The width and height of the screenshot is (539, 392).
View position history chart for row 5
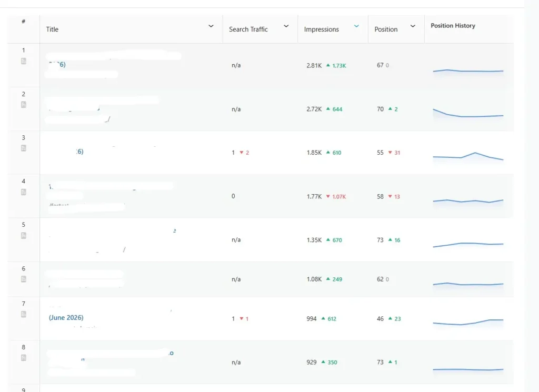click(468, 245)
